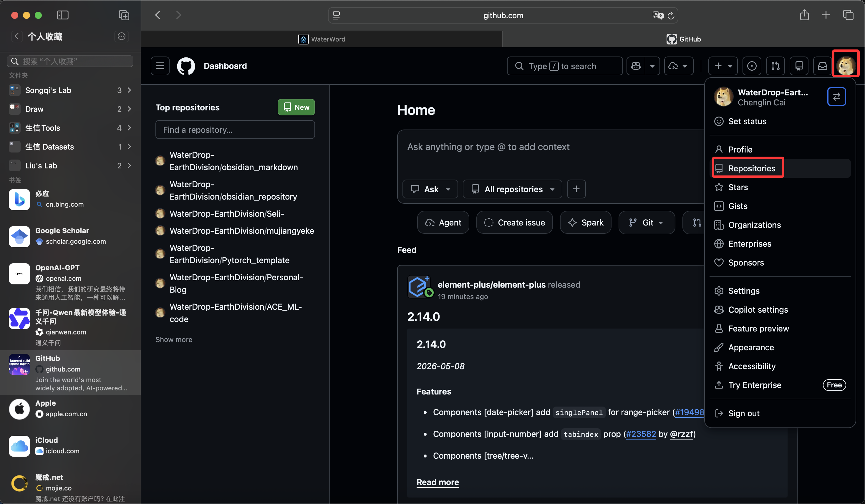This screenshot has height=504, width=865.
Task: Click the back chevron beside 个人收藏
Action: [16, 37]
